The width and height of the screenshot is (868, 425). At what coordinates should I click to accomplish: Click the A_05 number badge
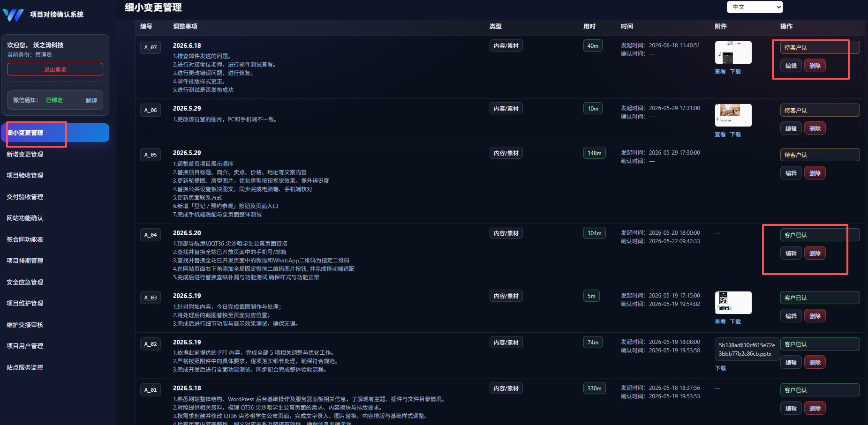point(151,155)
